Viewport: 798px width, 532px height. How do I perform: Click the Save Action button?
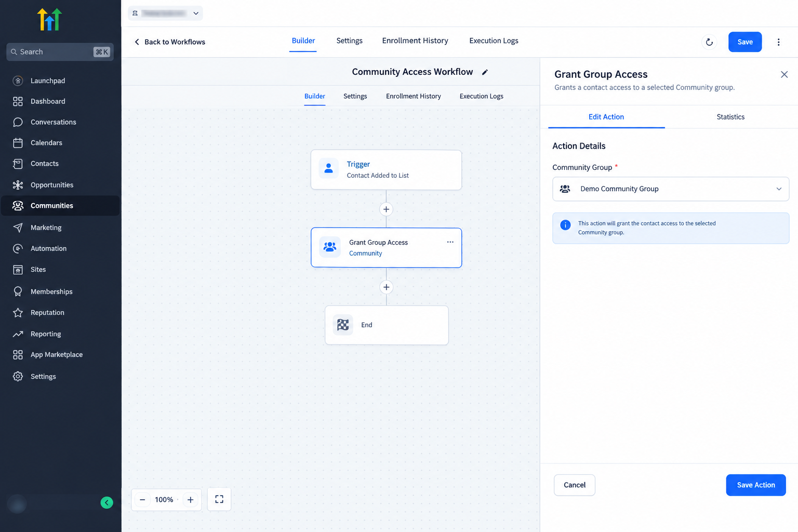click(756, 485)
